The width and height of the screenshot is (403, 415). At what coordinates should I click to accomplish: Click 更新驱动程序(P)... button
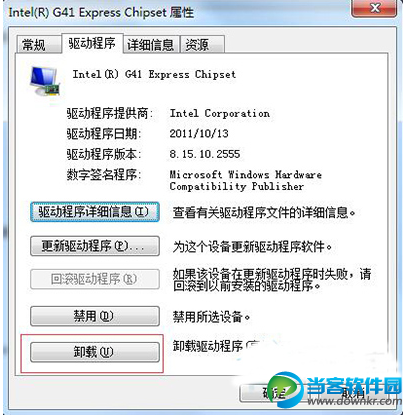click(x=95, y=246)
